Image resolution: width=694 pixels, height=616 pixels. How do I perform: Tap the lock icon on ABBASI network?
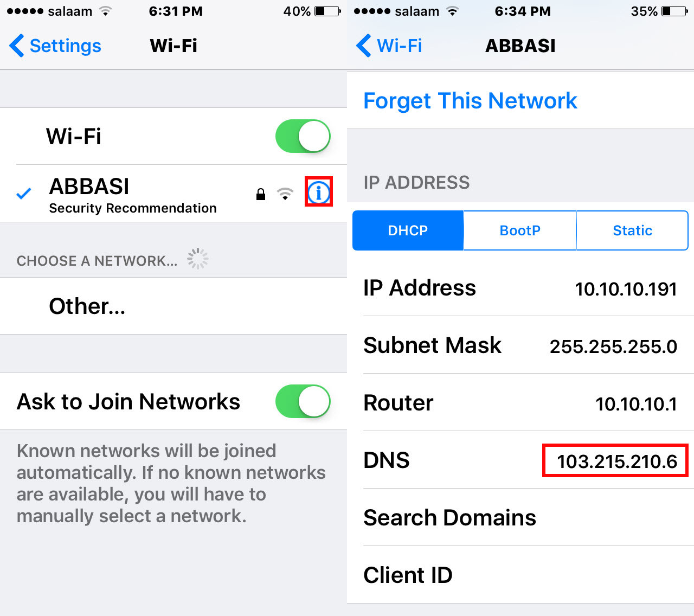pos(261,194)
